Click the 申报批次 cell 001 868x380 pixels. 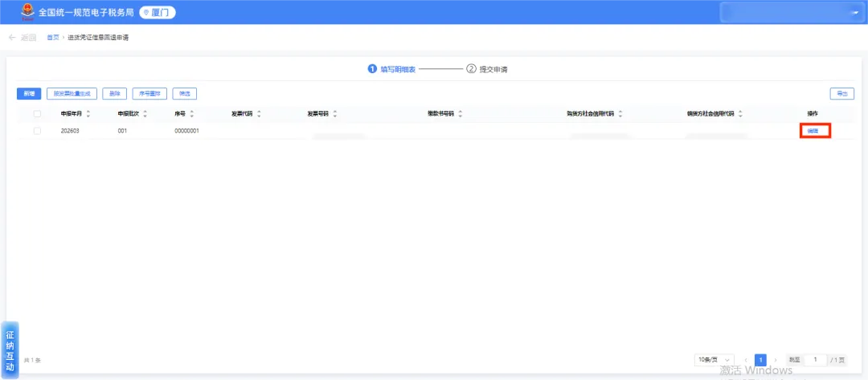coord(123,131)
